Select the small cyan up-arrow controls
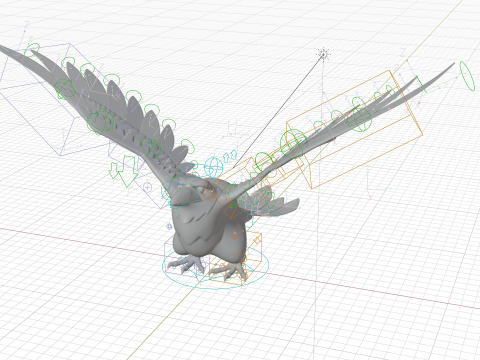This screenshot has width=480, height=360. [x=230, y=155]
